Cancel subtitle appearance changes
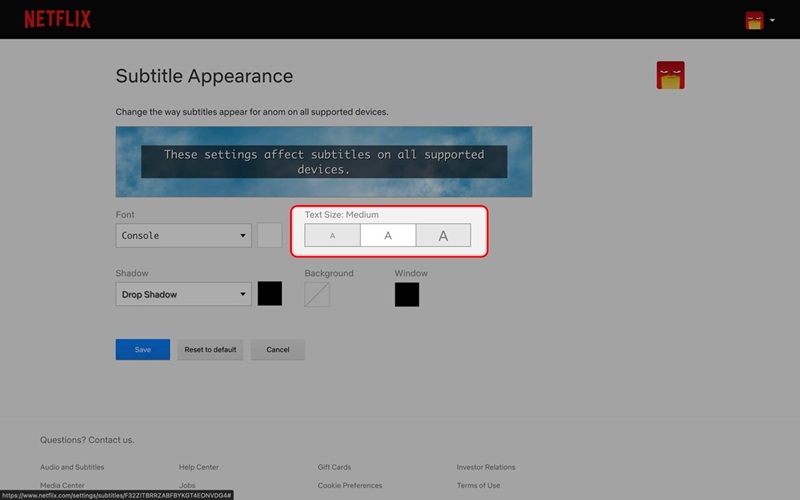The image size is (800, 500). pos(278,350)
